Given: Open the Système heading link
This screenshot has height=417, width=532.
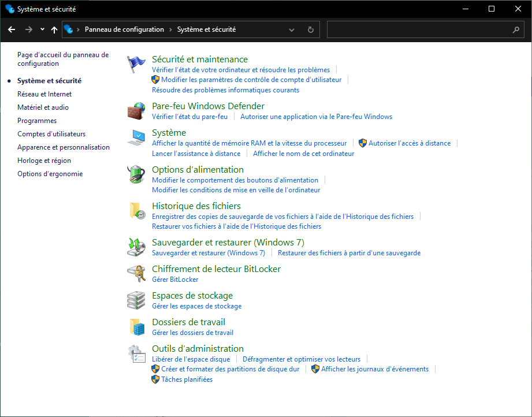Looking at the screenshot, I should (169, 132).
